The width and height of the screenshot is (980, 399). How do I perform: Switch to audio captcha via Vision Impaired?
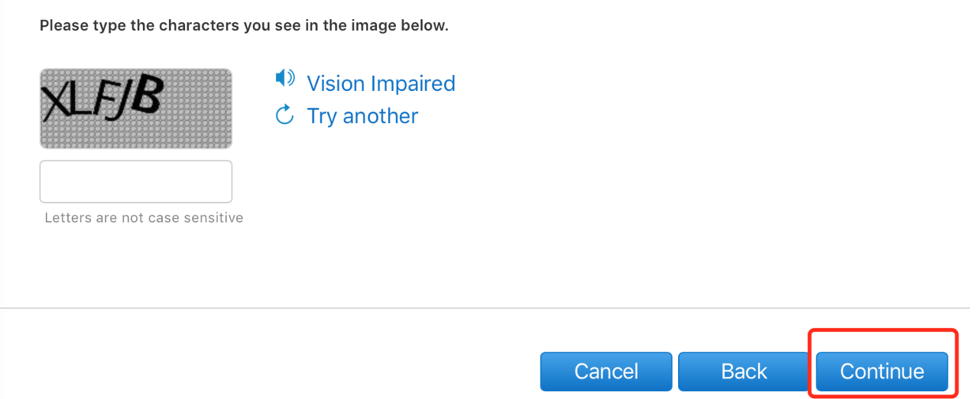click(381, 83)
